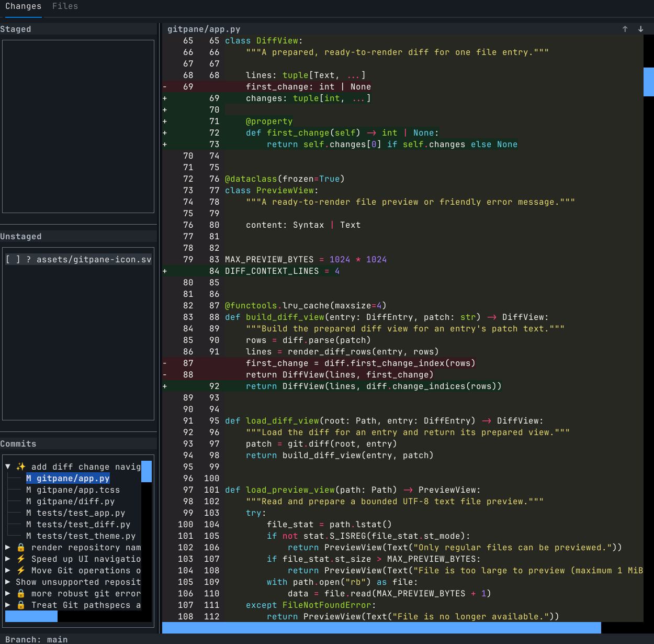Click the commits list horizontal scrollbar thumb
The image size is (654, 644).
31,616
